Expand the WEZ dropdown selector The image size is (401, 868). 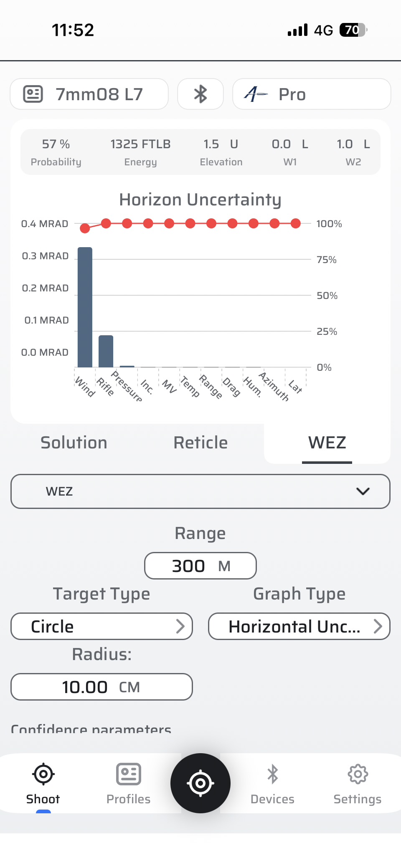click(200, 491)
